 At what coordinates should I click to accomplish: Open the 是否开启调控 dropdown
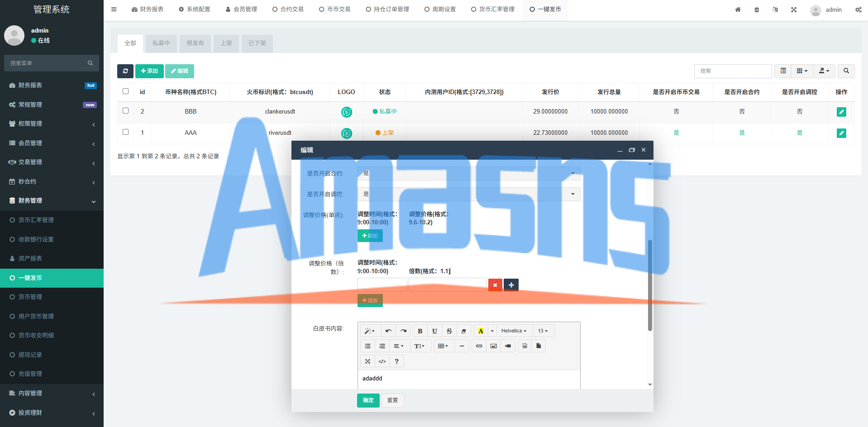tap(469, 194)
